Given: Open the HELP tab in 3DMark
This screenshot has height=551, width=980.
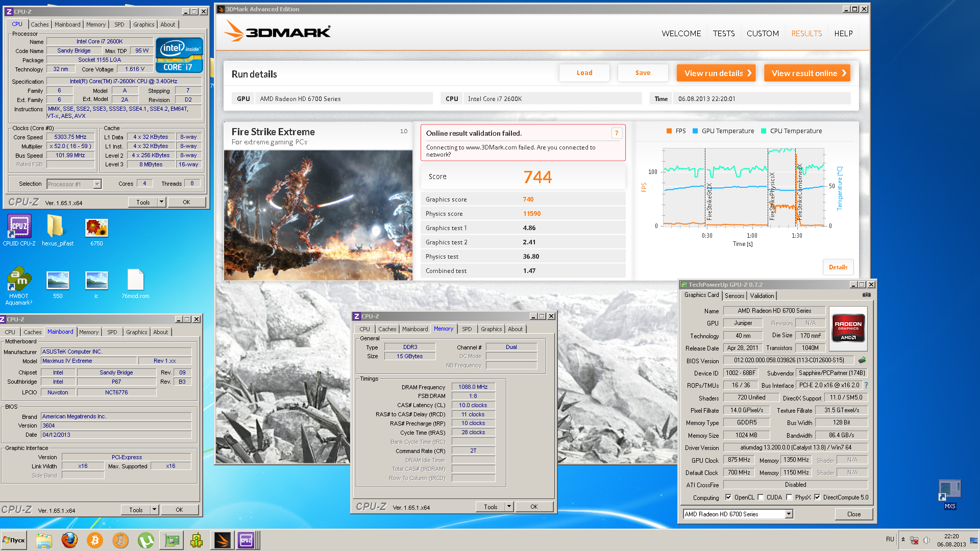Looking at the screenshot, I should pyautogui.click(x=843, y=34).
